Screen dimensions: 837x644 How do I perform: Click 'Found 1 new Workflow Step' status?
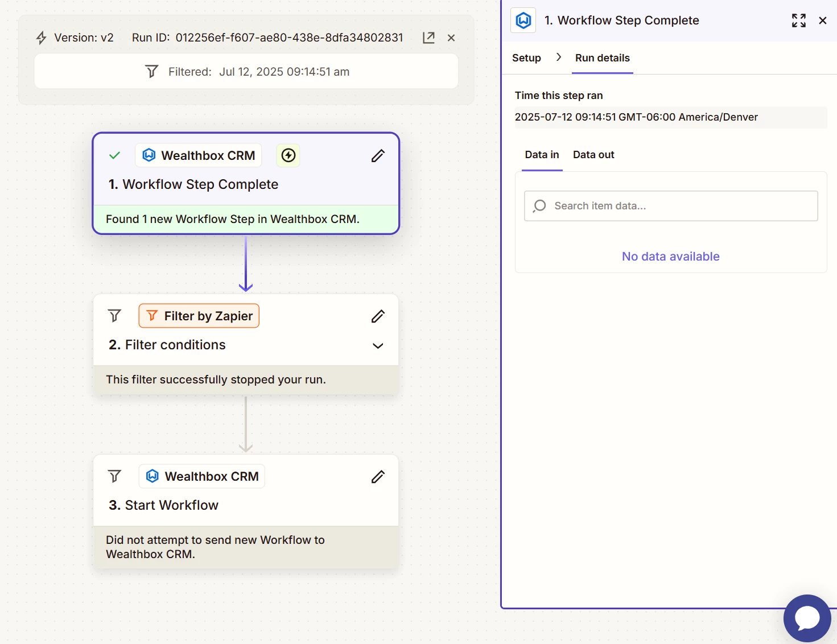(233, 219)
